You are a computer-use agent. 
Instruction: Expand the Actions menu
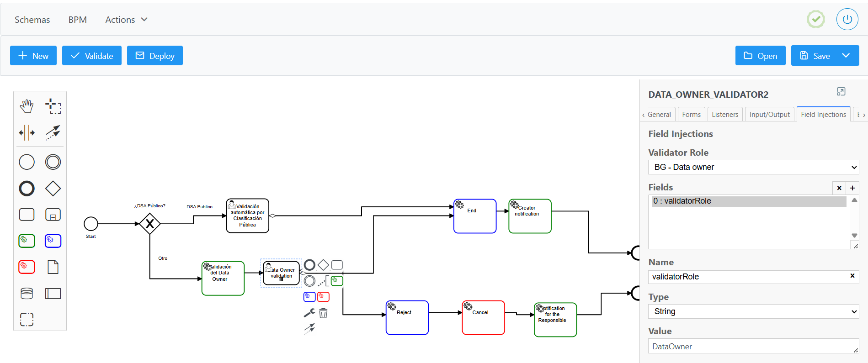pos(126,20)
